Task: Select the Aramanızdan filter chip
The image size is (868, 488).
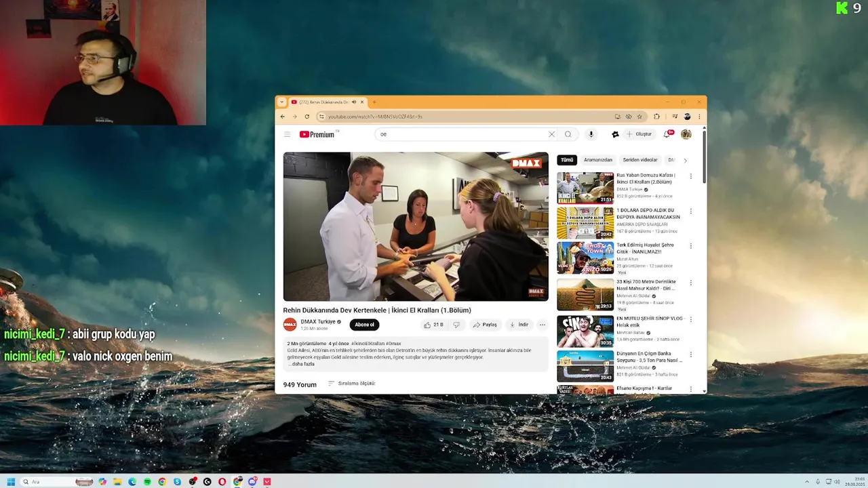Action: click(x=598, y=160)
